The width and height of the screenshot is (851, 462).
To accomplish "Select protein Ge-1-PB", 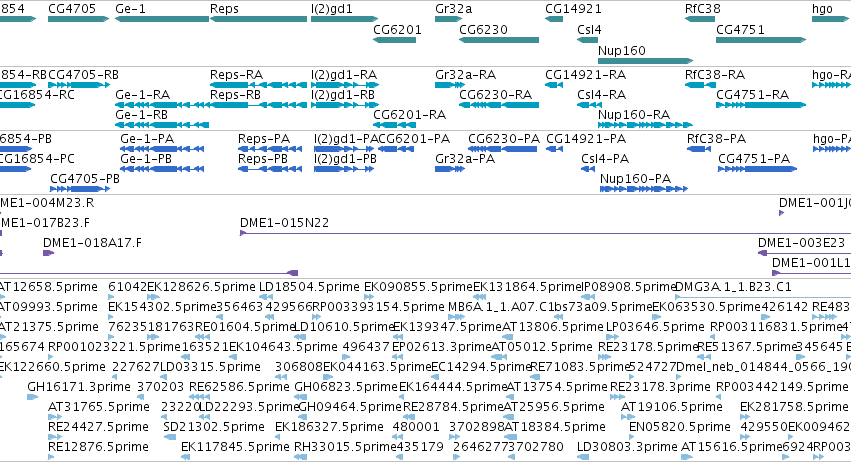I will (x=162, y=169).
